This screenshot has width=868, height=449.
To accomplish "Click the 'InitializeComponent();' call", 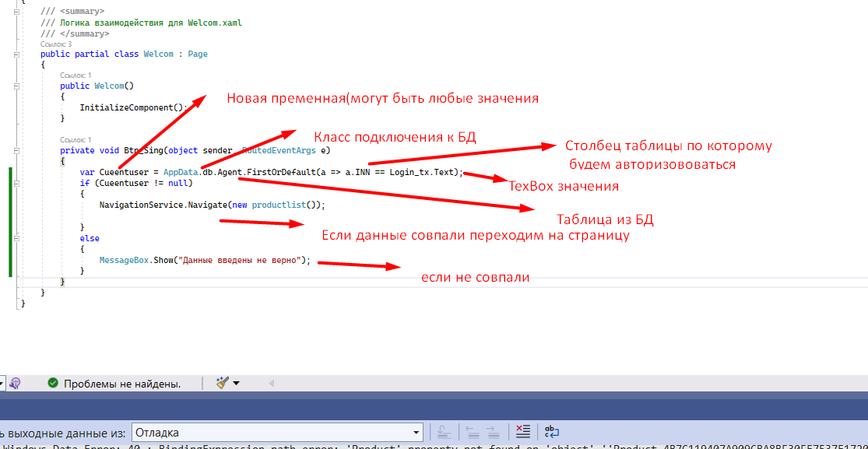I will click(x=134, y=107).
